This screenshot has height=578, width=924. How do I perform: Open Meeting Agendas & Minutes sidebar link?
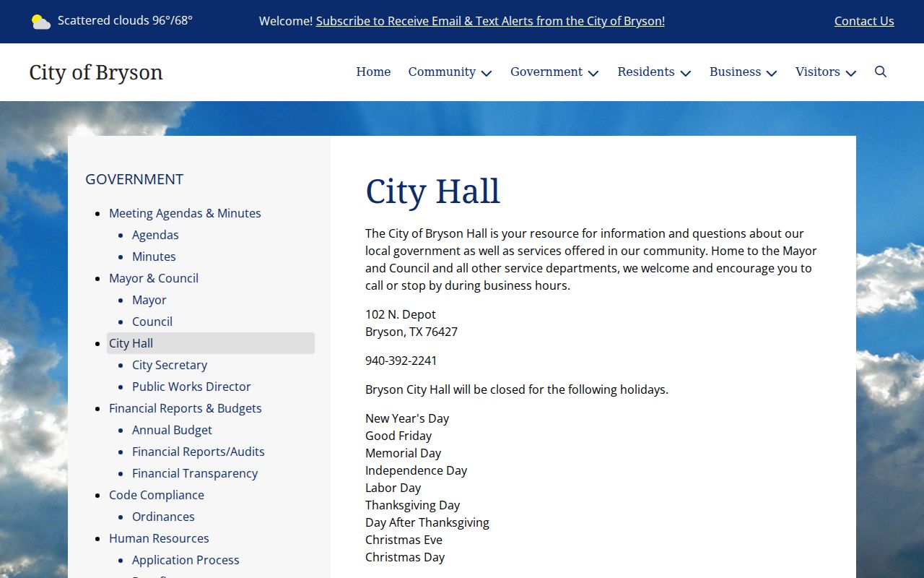point(185,213)
